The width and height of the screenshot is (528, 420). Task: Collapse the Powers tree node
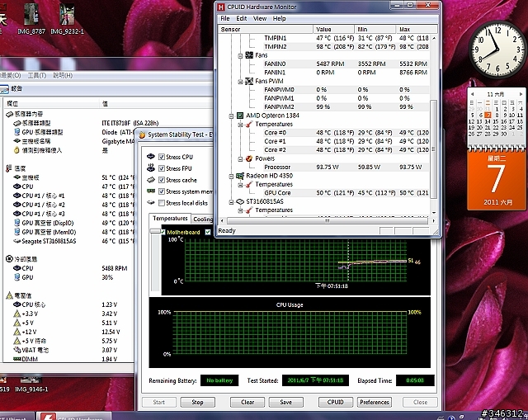click(240, 159)
